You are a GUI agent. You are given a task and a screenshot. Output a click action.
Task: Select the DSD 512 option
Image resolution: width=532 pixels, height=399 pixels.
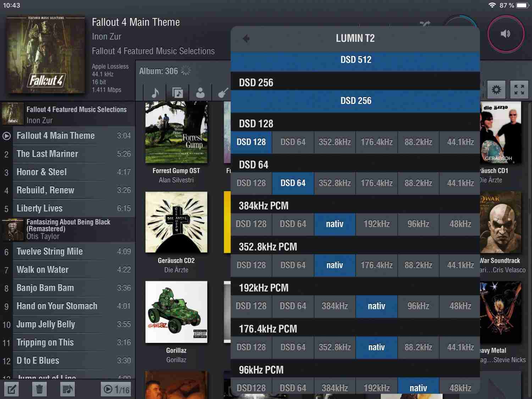pyautogui.click(x=355, y=60)
